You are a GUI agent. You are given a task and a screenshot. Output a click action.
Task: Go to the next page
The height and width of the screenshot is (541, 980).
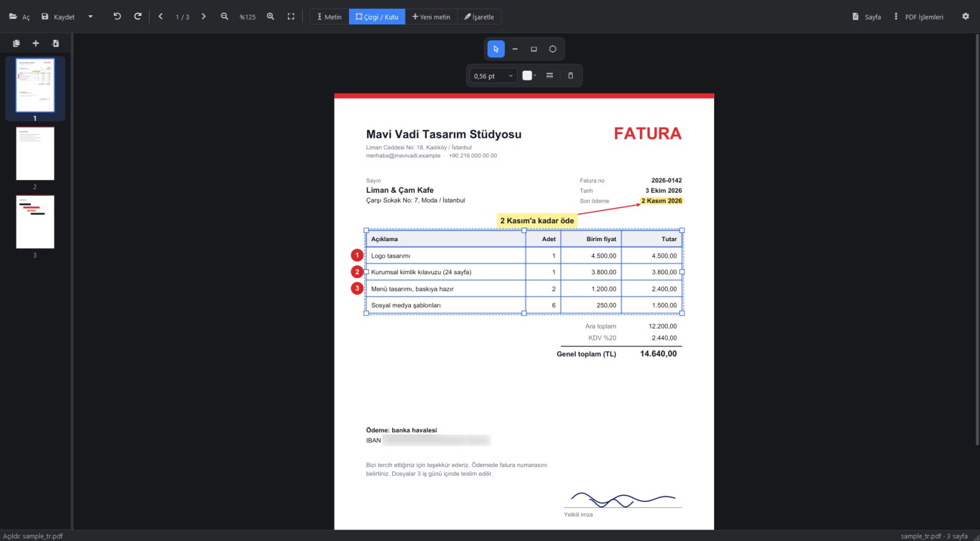pos(204,17)
